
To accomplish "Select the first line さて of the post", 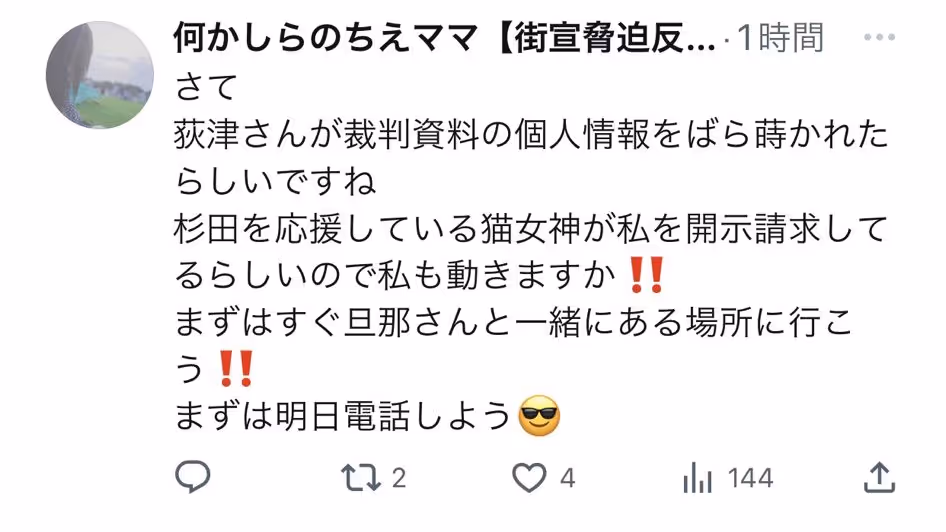I will click(x=206, y=87).
